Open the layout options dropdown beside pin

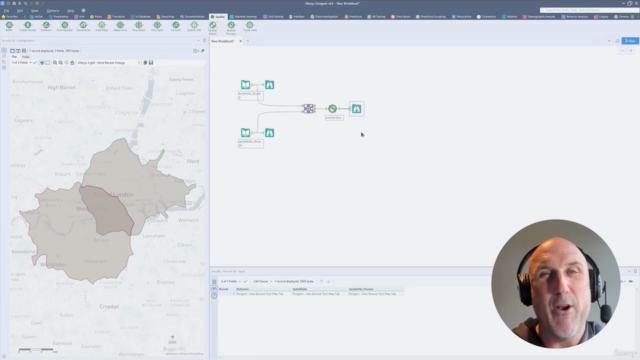pyautogui.click(x=196, y=51)
